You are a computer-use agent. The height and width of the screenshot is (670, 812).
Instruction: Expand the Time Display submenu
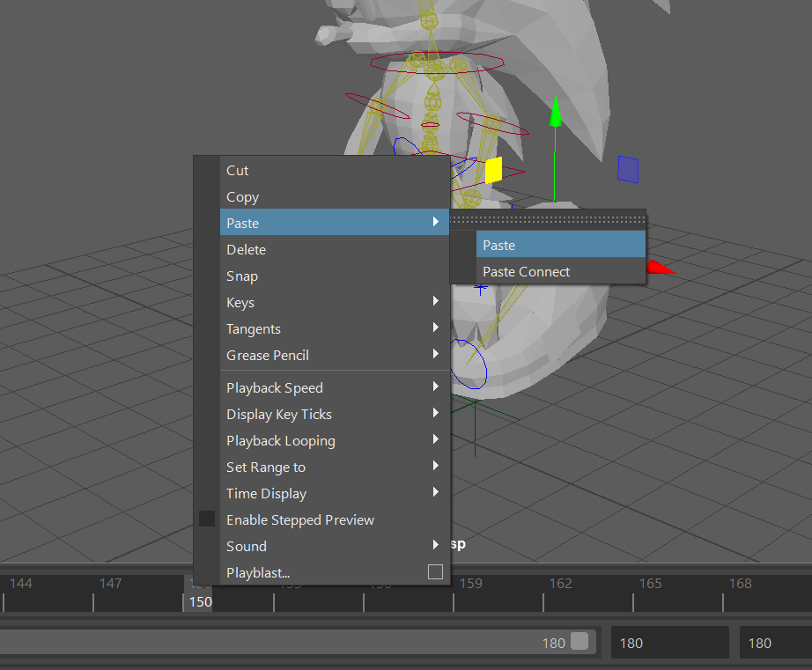click(x=266, y=493)
